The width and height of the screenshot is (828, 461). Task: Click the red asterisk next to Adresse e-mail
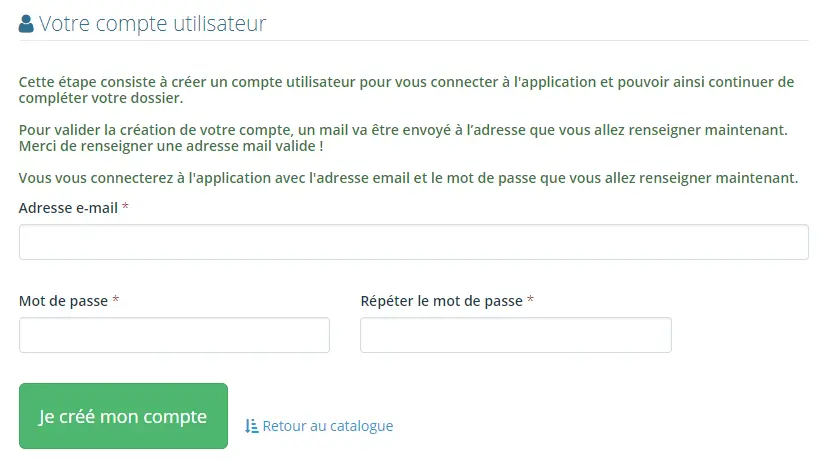tap(126, 208)
